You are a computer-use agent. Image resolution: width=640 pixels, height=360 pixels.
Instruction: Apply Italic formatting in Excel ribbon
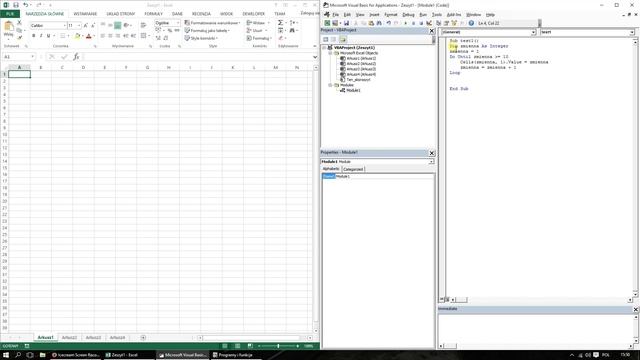click(41, 36)
